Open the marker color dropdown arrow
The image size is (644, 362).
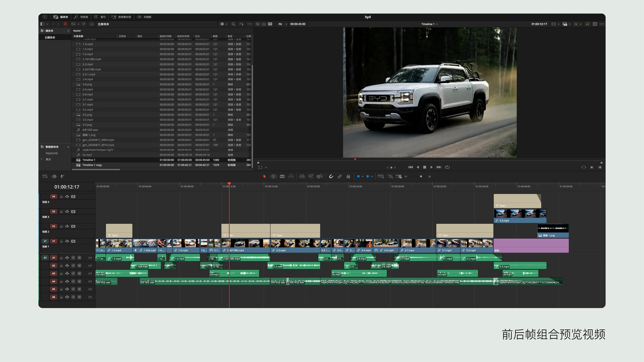click(372, 176)
